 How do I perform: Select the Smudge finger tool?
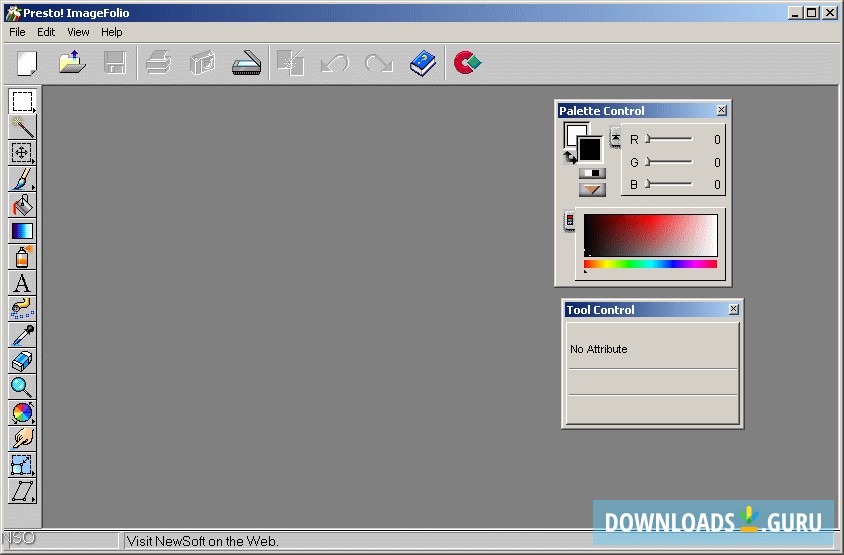coord(22,438)
